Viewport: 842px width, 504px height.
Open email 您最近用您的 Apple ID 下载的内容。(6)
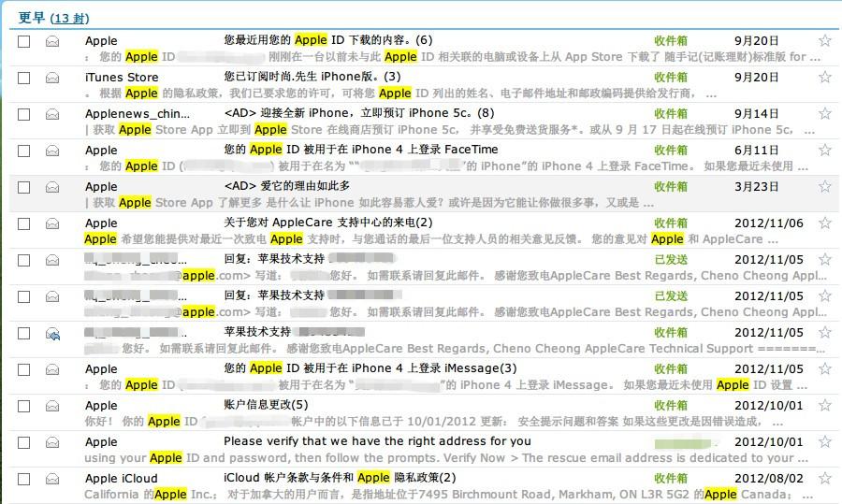pyautogui.click(x=328, y=39)
